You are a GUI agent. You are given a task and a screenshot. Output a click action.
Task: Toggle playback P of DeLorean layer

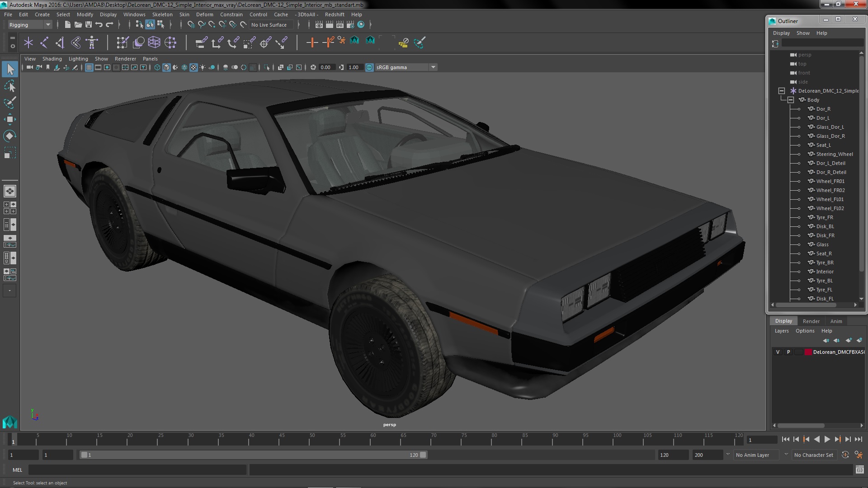pos(788,352)
